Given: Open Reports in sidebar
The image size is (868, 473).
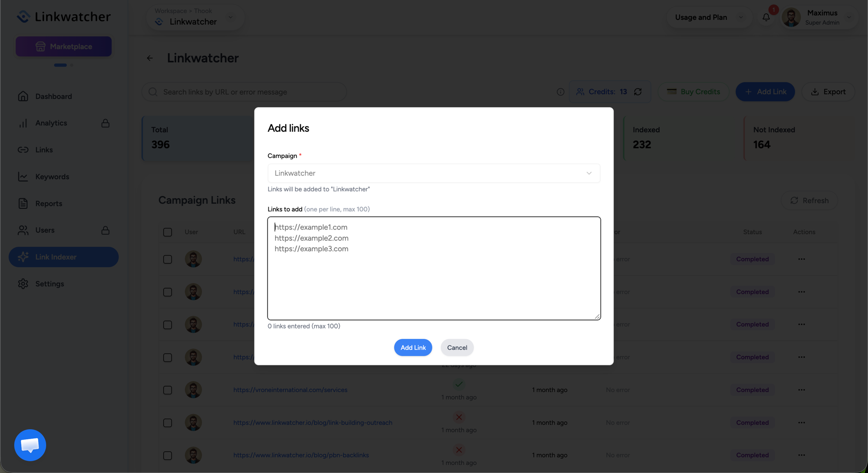Looking at the screenshot, I should 49,204.
